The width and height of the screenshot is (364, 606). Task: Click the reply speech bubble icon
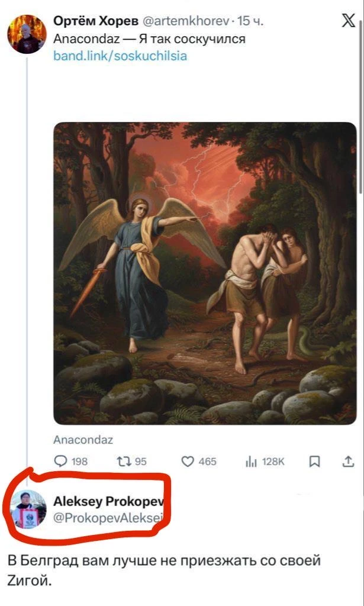click(62, 462)
